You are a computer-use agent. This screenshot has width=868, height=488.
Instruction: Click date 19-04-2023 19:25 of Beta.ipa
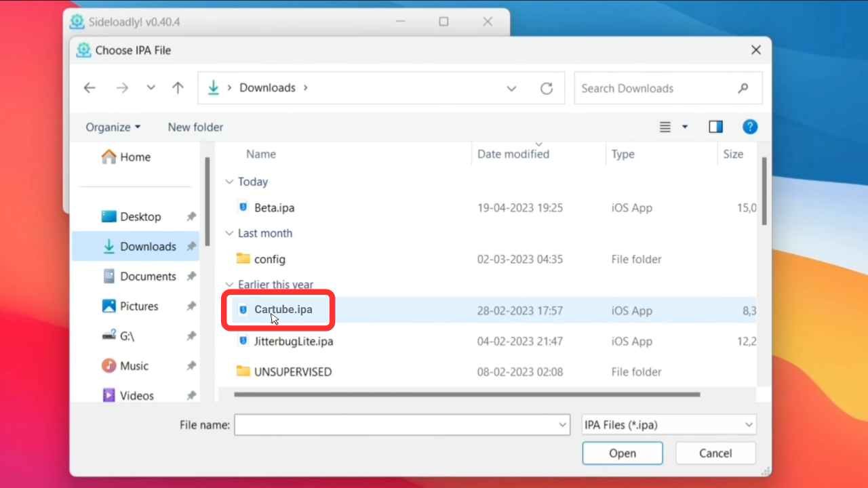click(x=520, y=207)
